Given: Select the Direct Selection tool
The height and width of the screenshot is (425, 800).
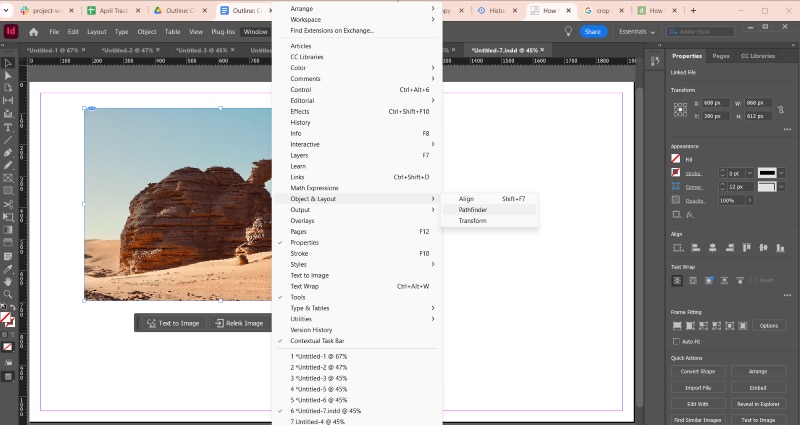Looking at the screenshot, I should point(8,76).
